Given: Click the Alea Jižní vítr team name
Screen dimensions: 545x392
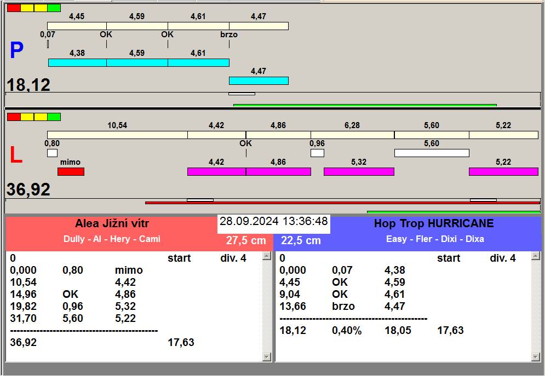Looking at the screenshot, I should click(112, 223).
